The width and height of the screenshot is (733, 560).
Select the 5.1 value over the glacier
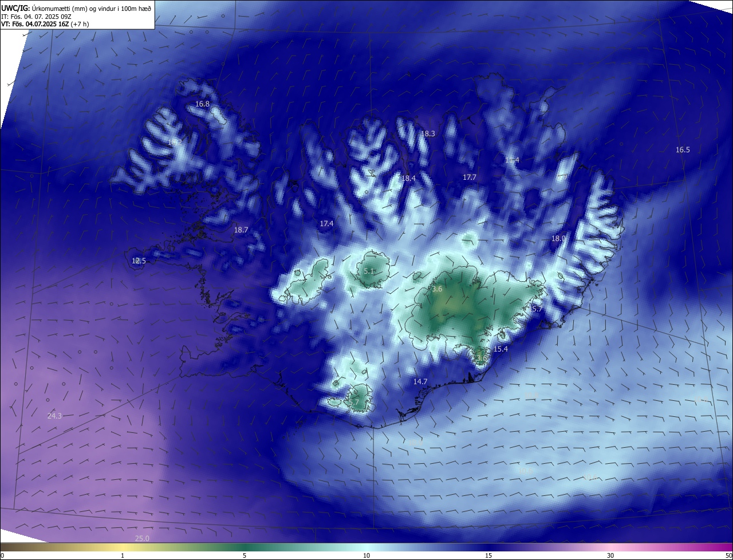pyautogui.click(x=369, y=271)
